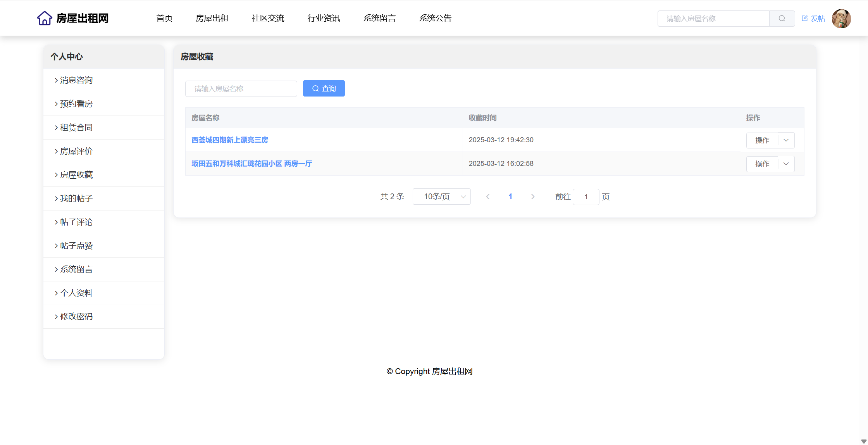
Task: Click the 发帖 edit pencil icon
Action: click(x=804, y=18)
